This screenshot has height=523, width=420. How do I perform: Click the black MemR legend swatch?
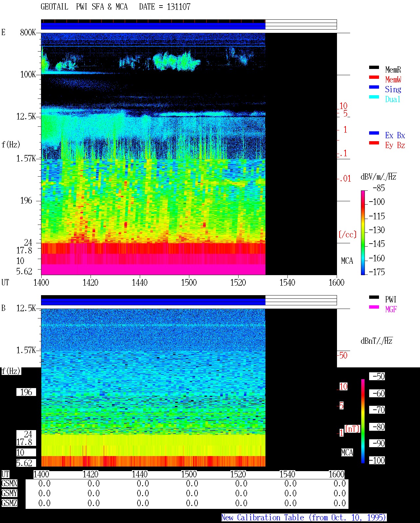374,67
